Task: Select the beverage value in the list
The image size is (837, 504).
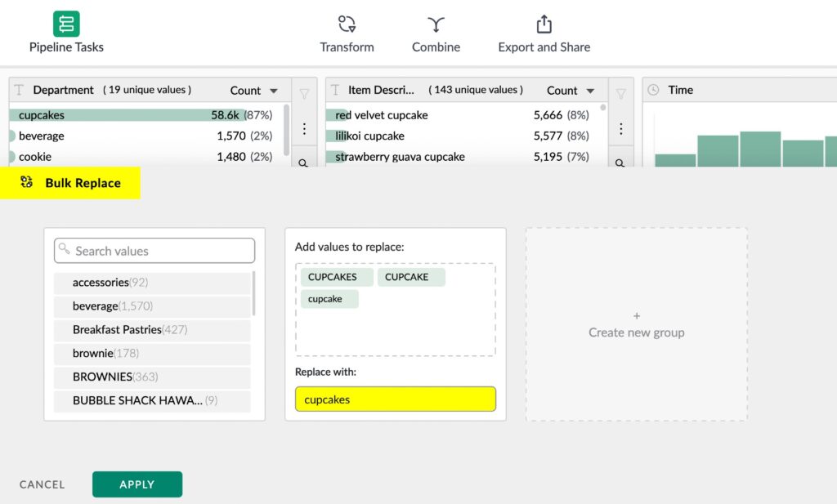Action: coord(152,306)
